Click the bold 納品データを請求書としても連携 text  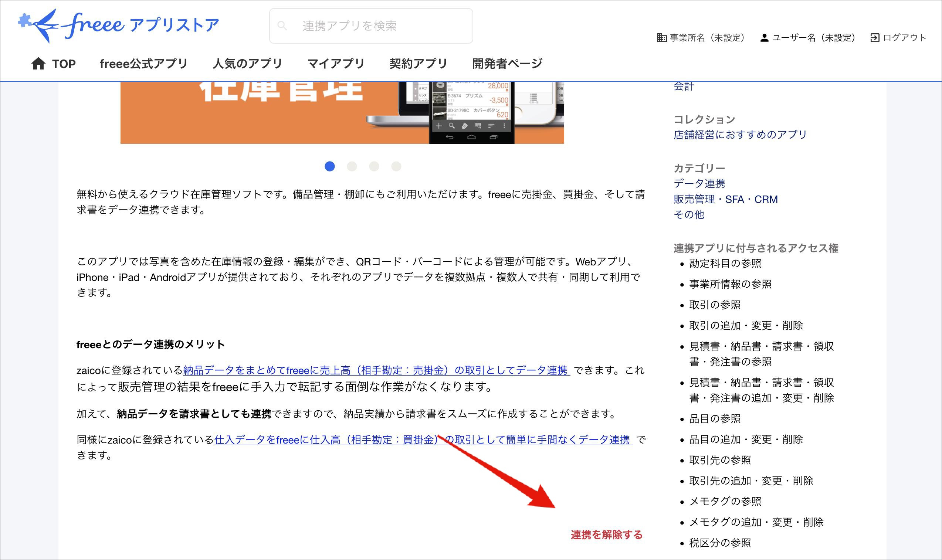pos(194,414)
